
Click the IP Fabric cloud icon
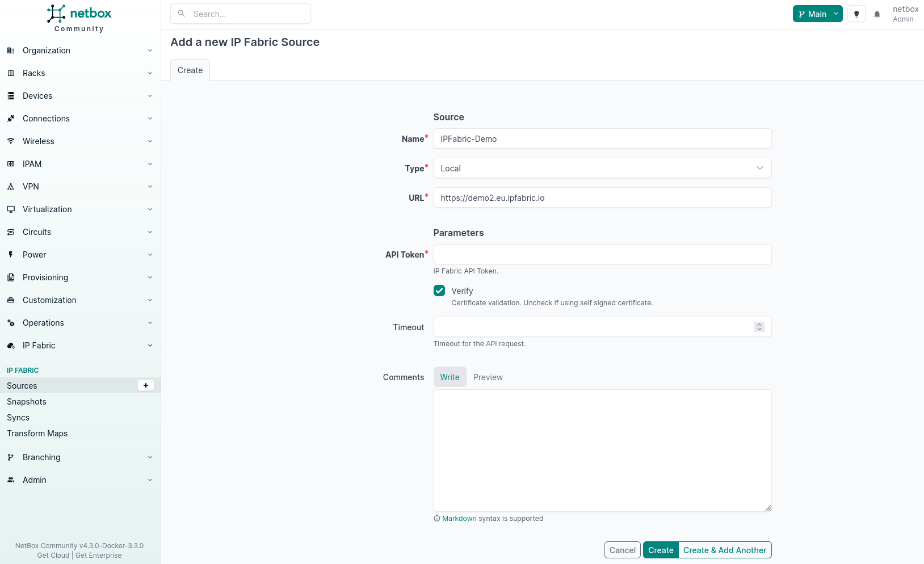pyautogui.click(x=11, y=346)
